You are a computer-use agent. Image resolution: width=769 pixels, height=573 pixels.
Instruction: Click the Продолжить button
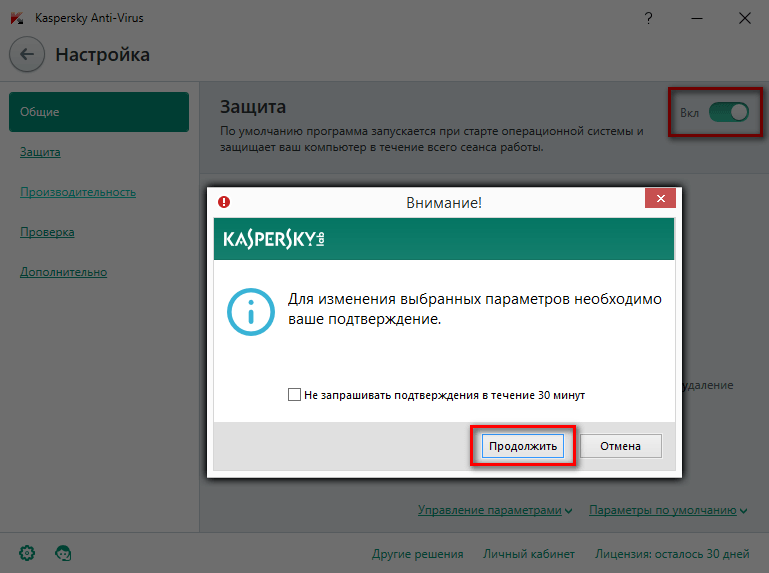click(x=523, y=446)
